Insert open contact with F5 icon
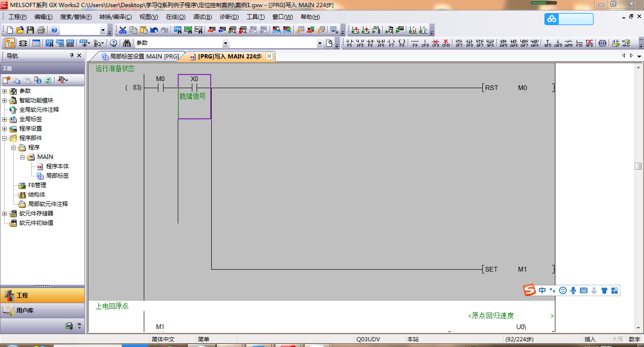 (x=349, y=43)
